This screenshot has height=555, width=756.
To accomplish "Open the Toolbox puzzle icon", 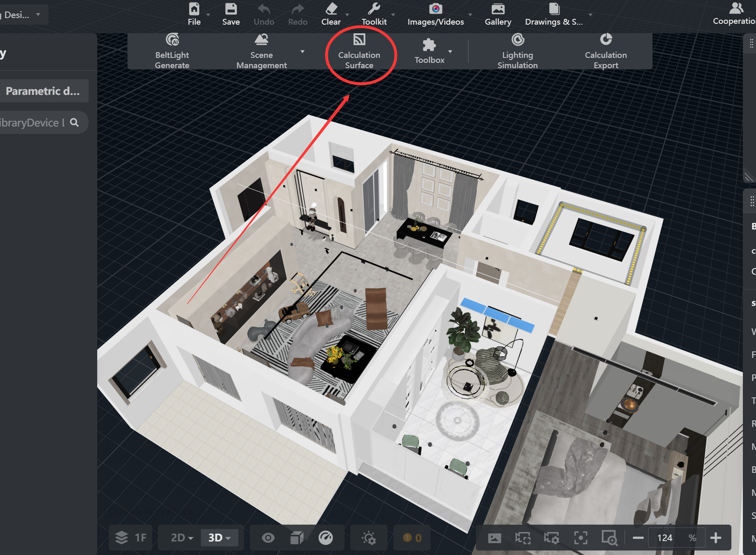I will tap(429, 51).
